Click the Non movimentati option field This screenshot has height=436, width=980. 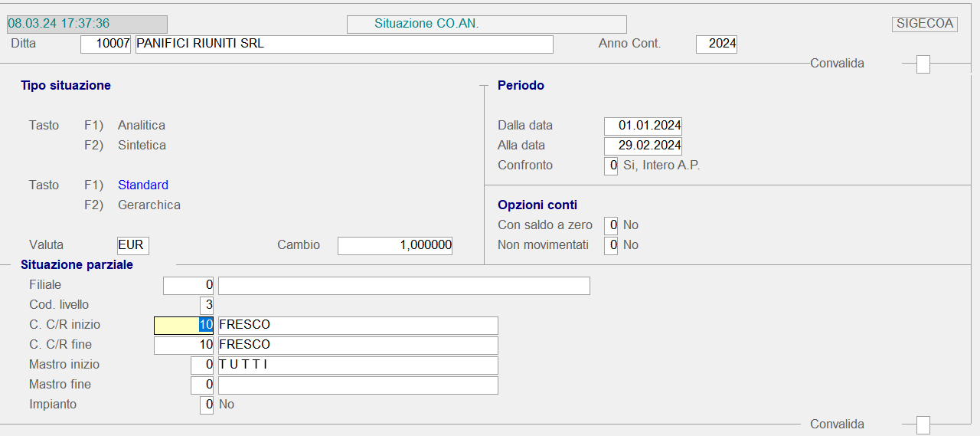click(x=610, y=245)
